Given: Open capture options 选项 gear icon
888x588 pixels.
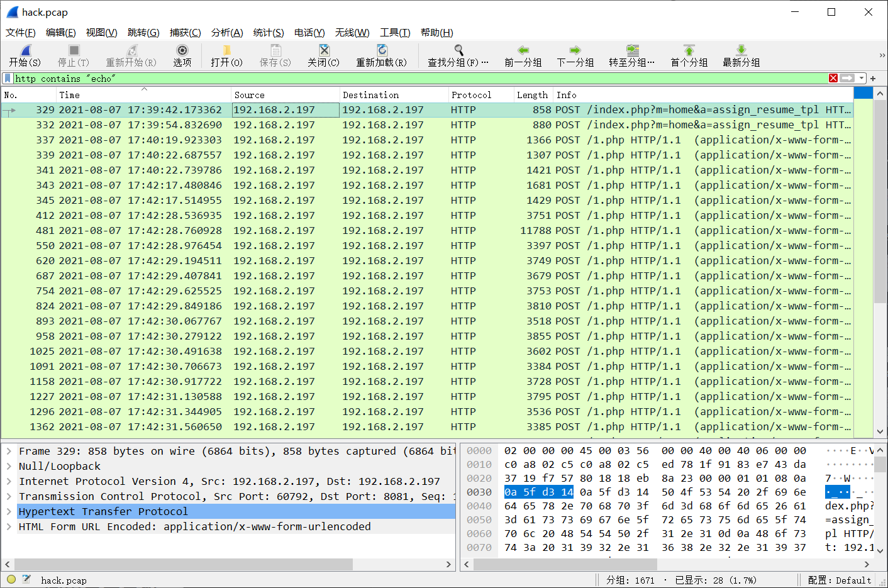Looking at the screenshot, I should click(182, 50).
